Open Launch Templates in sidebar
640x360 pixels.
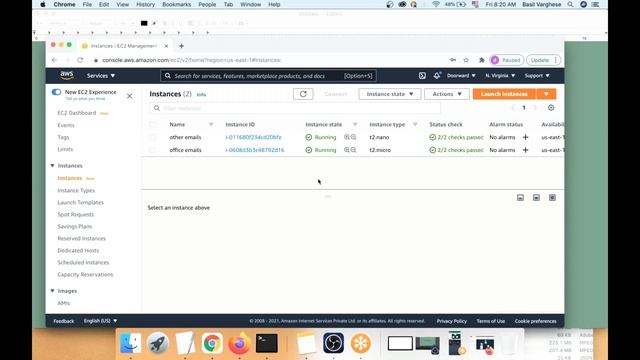[x=80, y=202]
